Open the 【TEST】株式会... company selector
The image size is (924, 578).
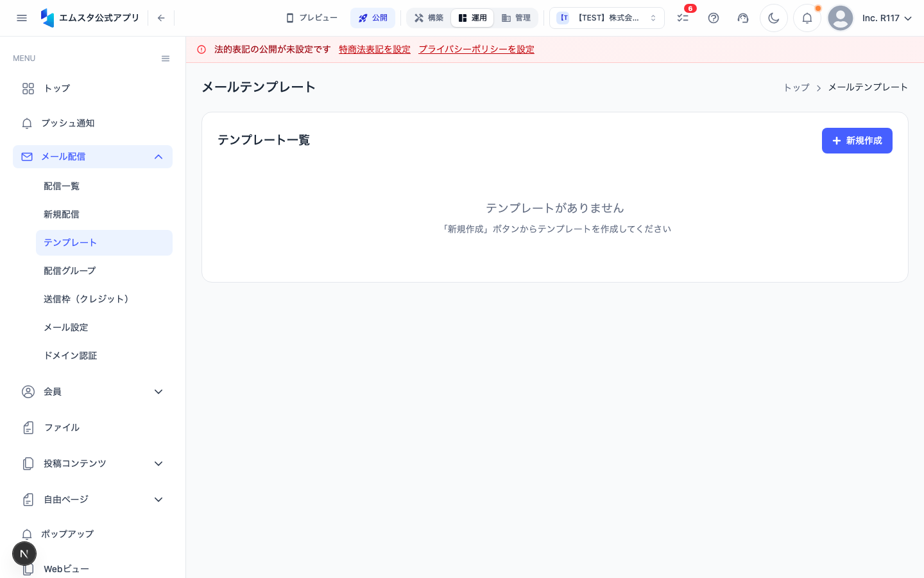coord(607,18)
